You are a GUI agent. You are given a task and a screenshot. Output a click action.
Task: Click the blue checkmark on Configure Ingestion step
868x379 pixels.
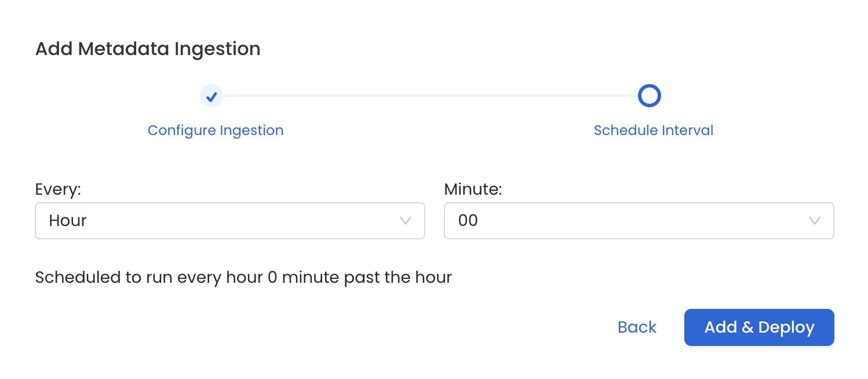[211, 96]
